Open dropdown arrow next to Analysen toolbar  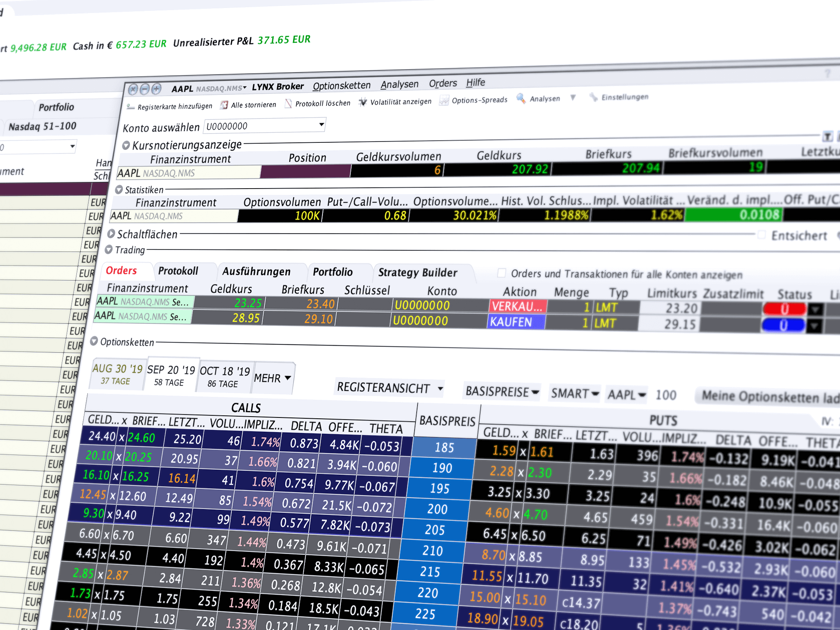573,98
